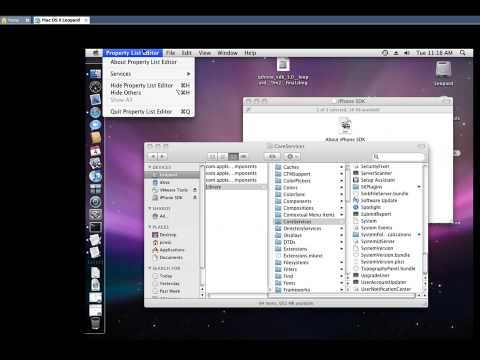
Task: Collapse the SEARCH FOR sidebar section
Action: (x=150, y=268)
